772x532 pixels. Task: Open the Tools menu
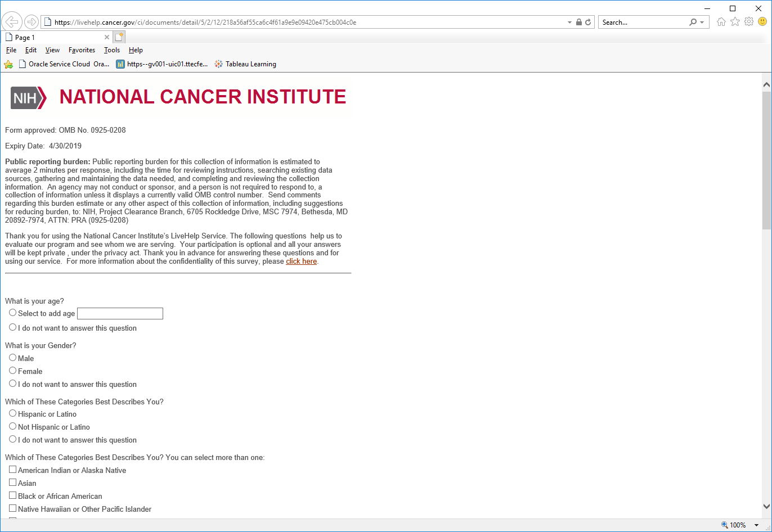coord(112,50)
